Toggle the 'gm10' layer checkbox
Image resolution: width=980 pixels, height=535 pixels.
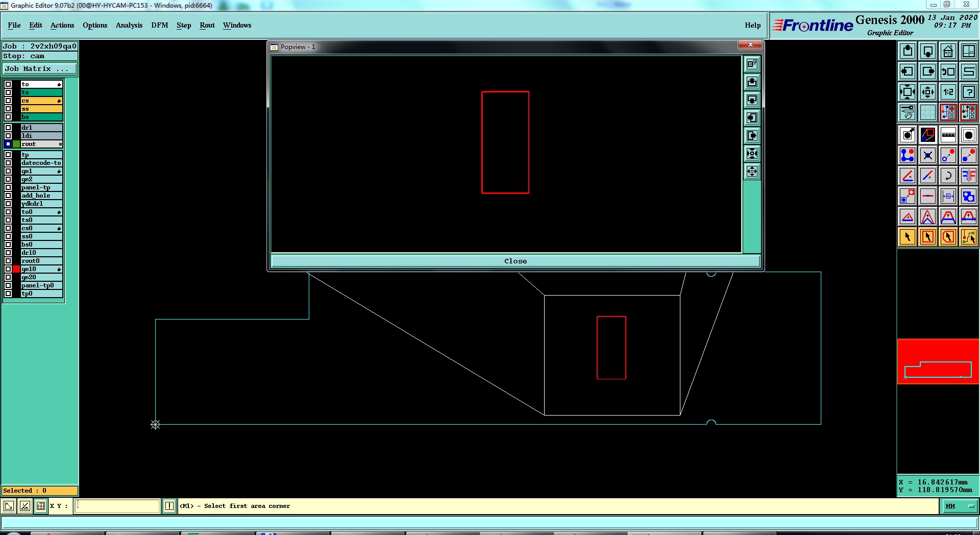(x=8, y=269)
